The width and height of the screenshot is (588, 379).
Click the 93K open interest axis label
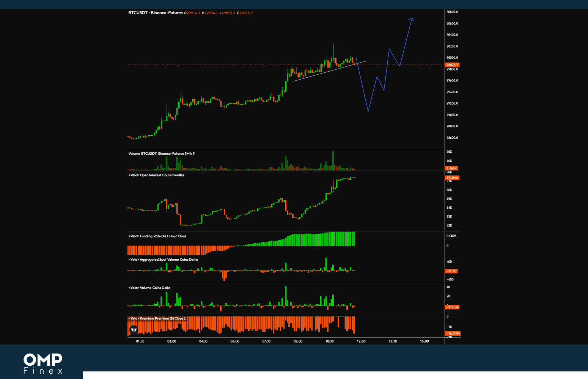click(449, 216)
